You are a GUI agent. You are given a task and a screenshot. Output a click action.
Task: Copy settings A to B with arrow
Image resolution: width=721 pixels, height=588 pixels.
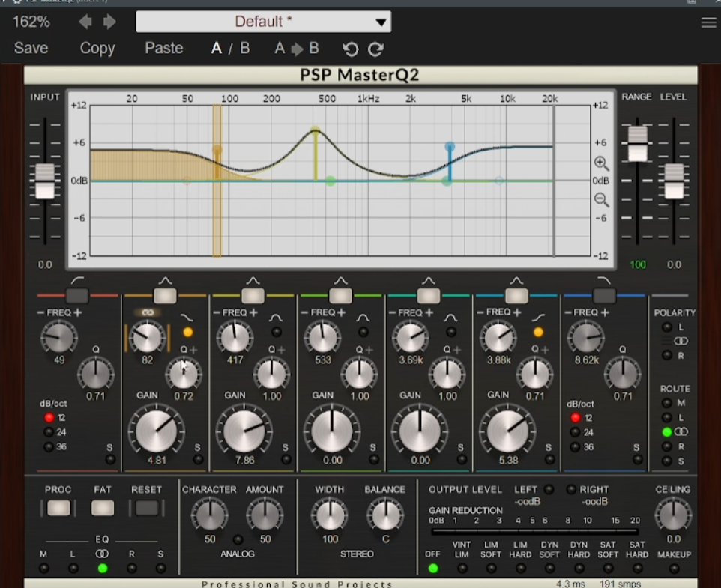[297, 49]
